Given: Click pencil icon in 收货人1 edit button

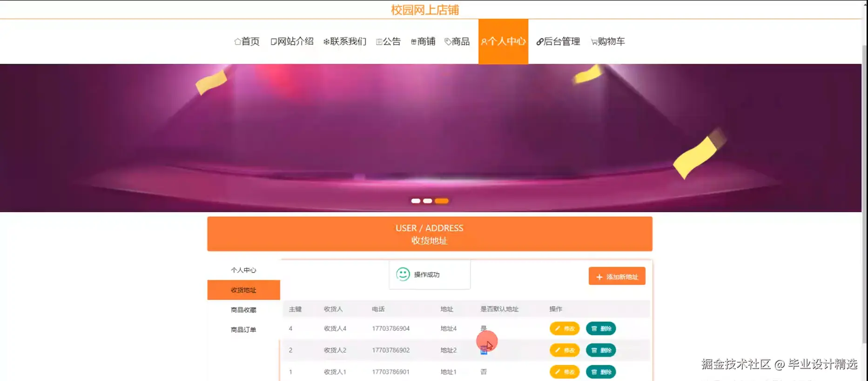Looking at the screenshot, I should [x=558, y=372].
